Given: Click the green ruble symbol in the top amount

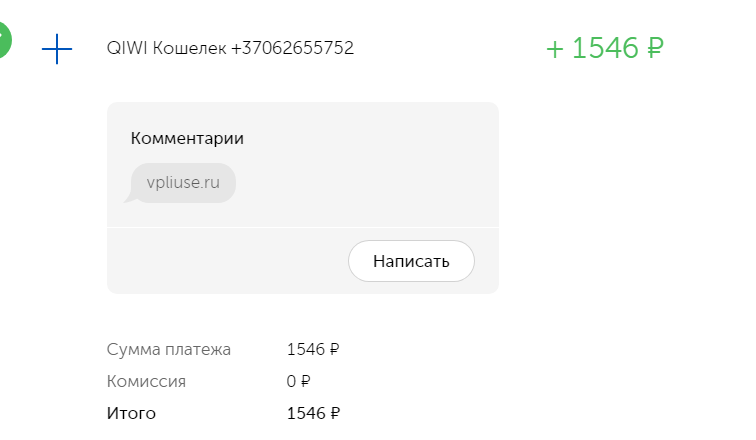Looking at the screenshot, I should click(x=655, y=48).
